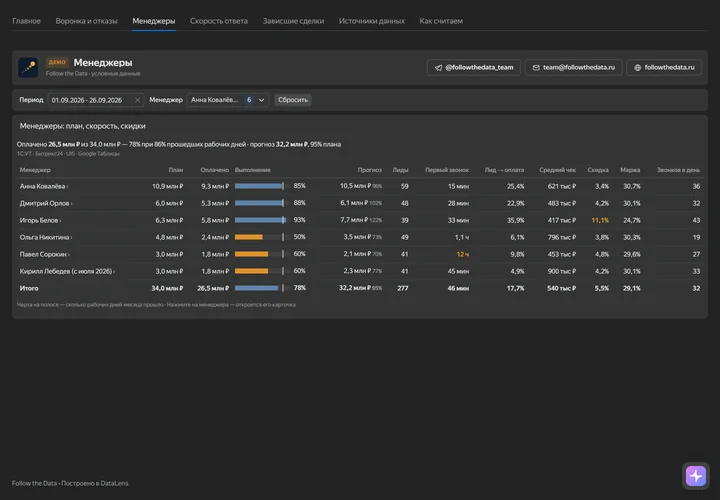Open the purple AI sparkle assistant icon
This screenshot has width=720, height=500.
click(696, 476)
